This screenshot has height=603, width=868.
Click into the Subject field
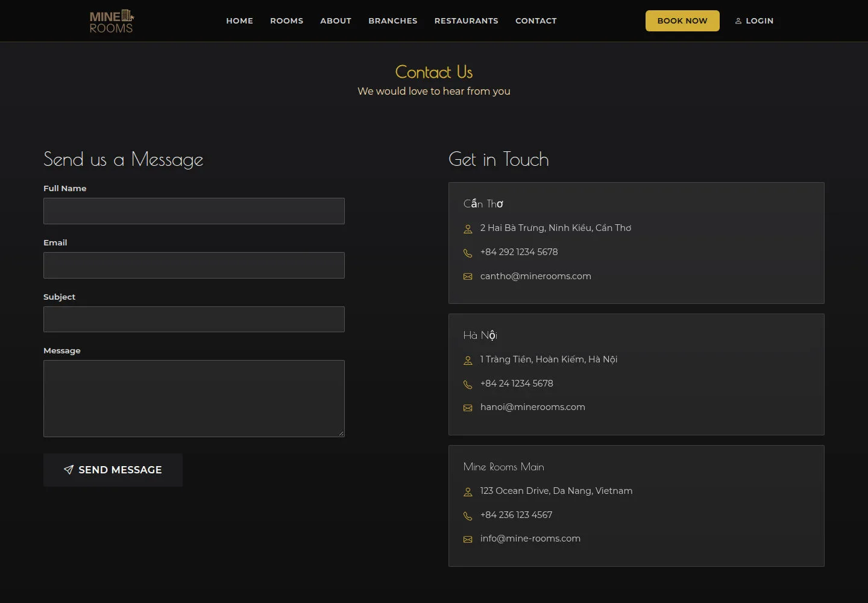pyautogui.click(x=194, y=319)
